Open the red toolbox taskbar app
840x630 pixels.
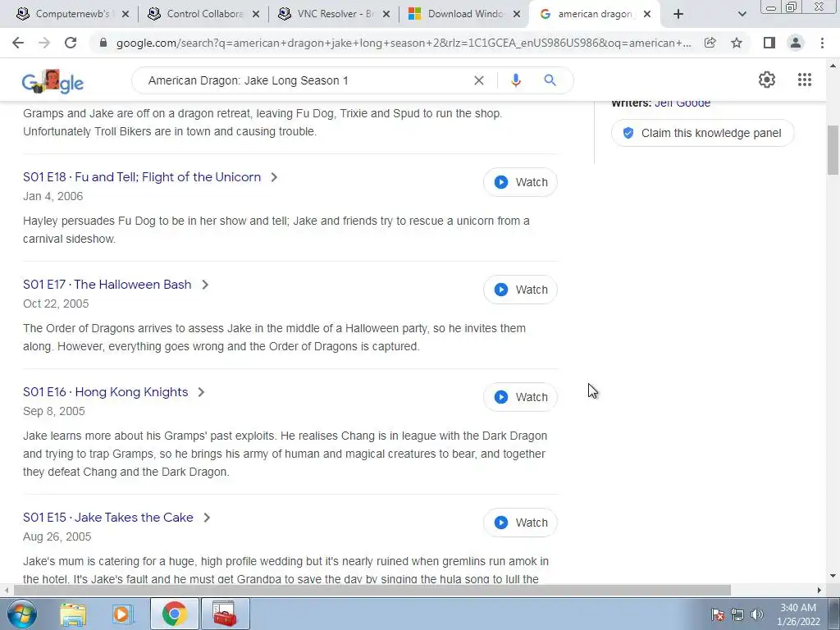[225, 614]
